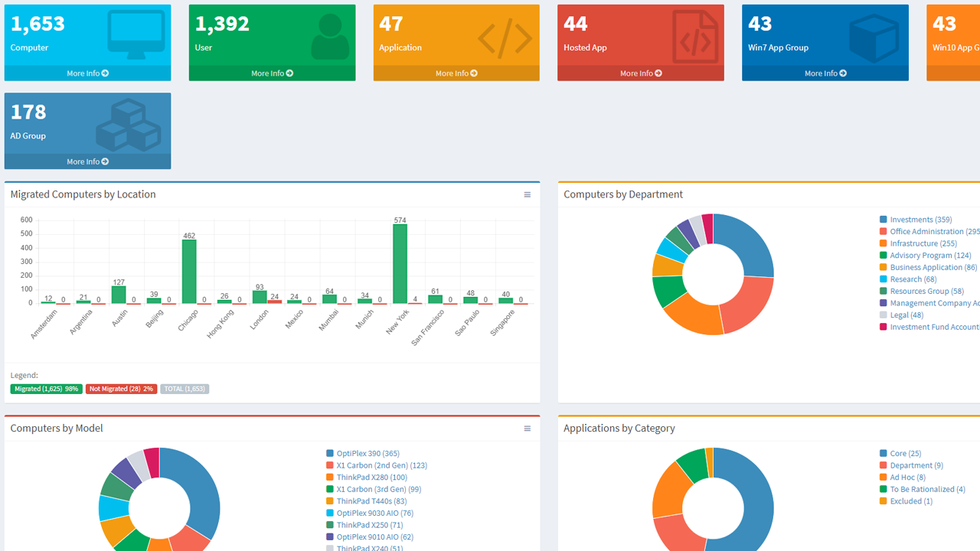Toggle Business Application (86) legend entry
980x551 pixels.
pos(929,267)
